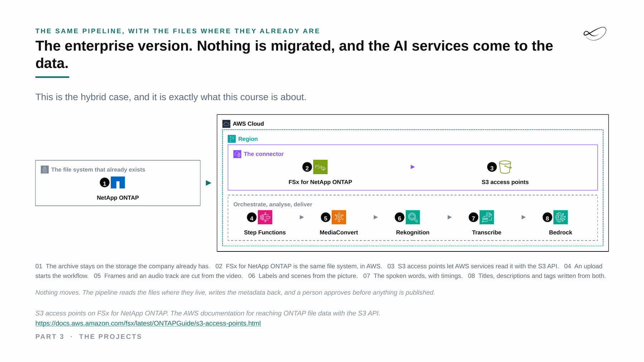Screen dimensions: 644x362
Task: Click legend text '01 The archive stays on the storage'
Action: tap(122, 266)
